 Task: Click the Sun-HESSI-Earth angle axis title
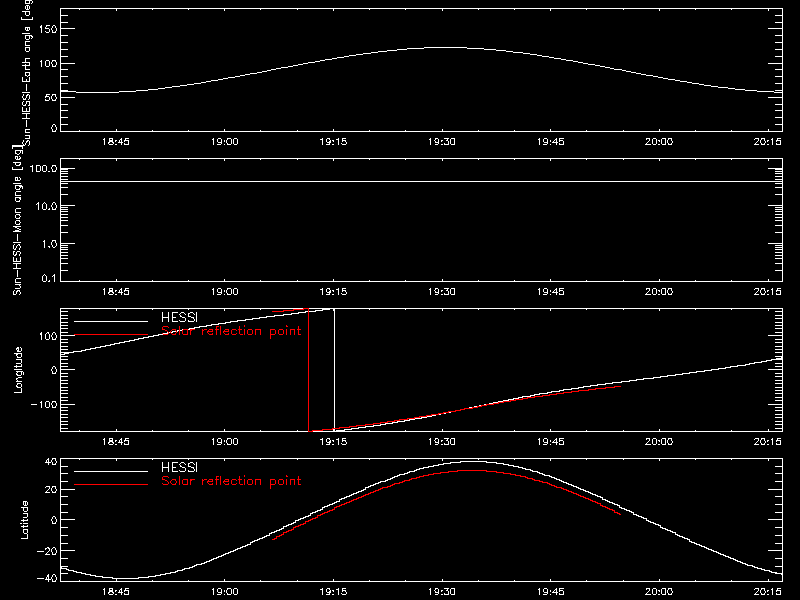coord(27,73)
